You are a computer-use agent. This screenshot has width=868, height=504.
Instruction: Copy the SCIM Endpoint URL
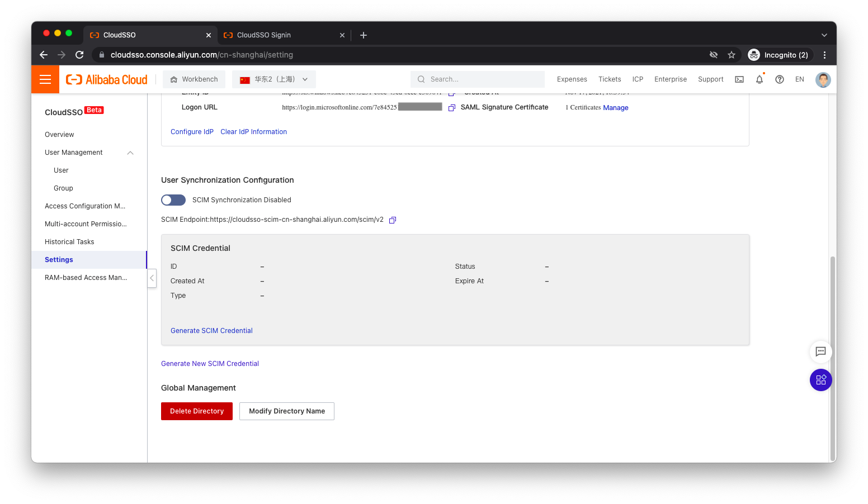(393, 220)
